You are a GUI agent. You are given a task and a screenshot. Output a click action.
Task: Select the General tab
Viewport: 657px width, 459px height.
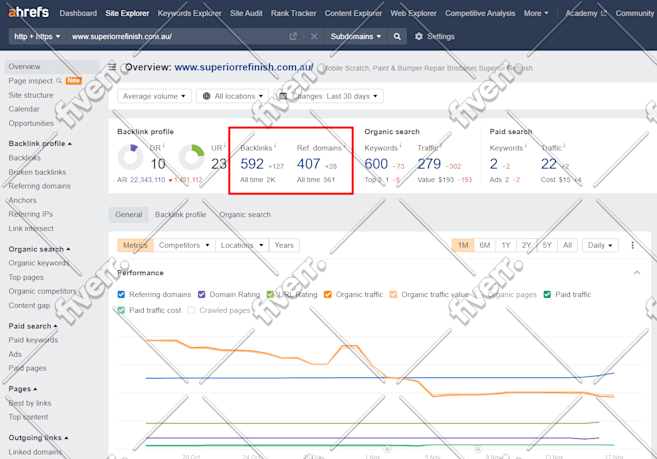pyautogui.click(x=129, y=215)
